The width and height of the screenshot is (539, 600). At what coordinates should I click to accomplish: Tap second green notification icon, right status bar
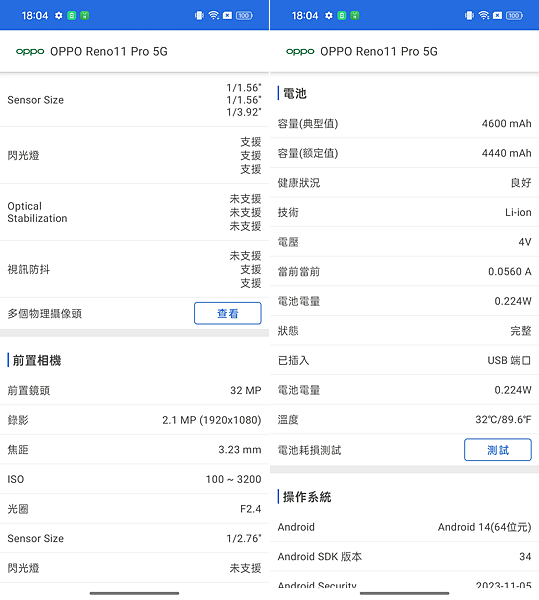coord(355,16)
